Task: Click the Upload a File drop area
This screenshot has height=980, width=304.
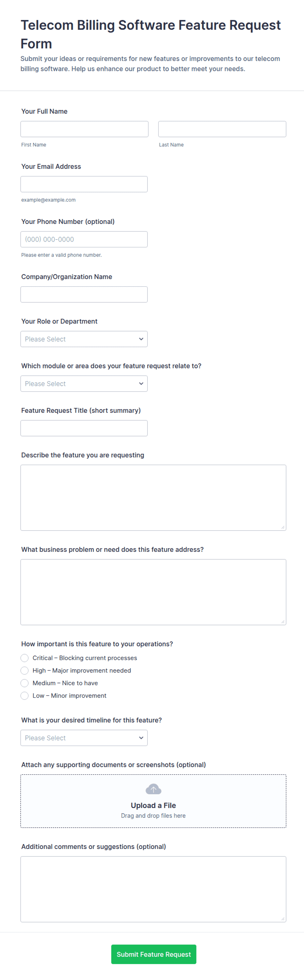Action: click(x=153, y=801)
